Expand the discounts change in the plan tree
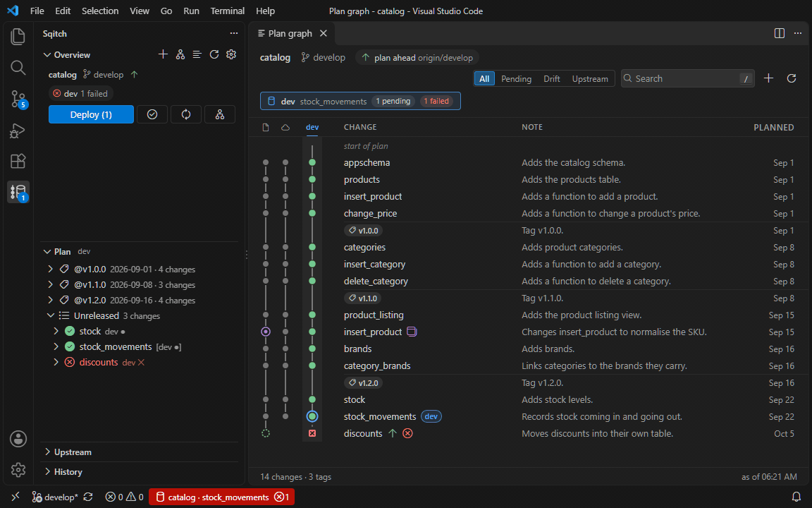Image resolution: width=812 pixels, height=508 pixels. pyautogui.click(x=56, y=363)
